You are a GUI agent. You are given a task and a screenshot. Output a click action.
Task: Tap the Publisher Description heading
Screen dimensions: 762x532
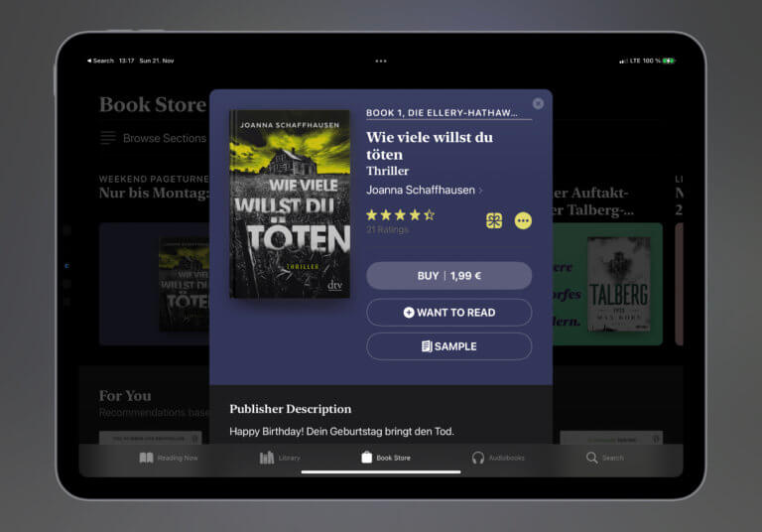[290, 409]
